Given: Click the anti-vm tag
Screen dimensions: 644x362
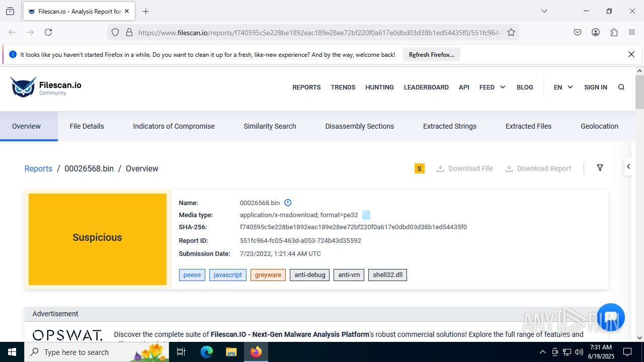Looking at the screenshot, I should [x=349, y=275].
